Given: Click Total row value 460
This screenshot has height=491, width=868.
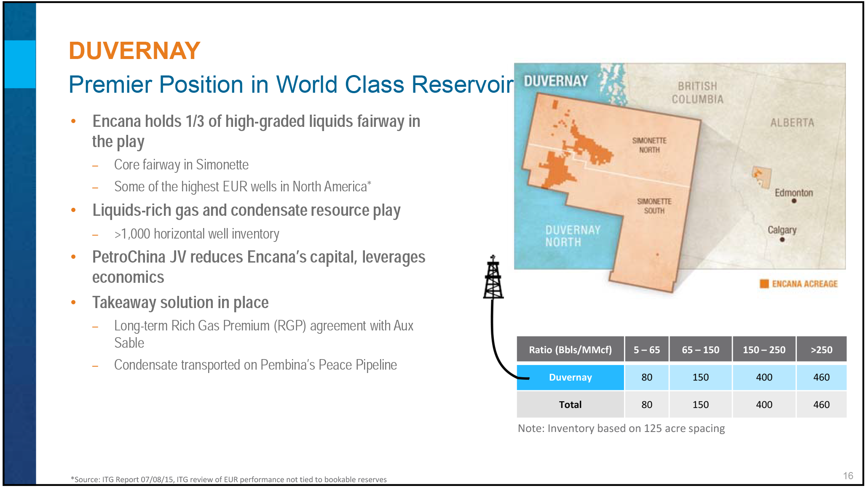Looking at the screenshot, I should click(822, 405).
